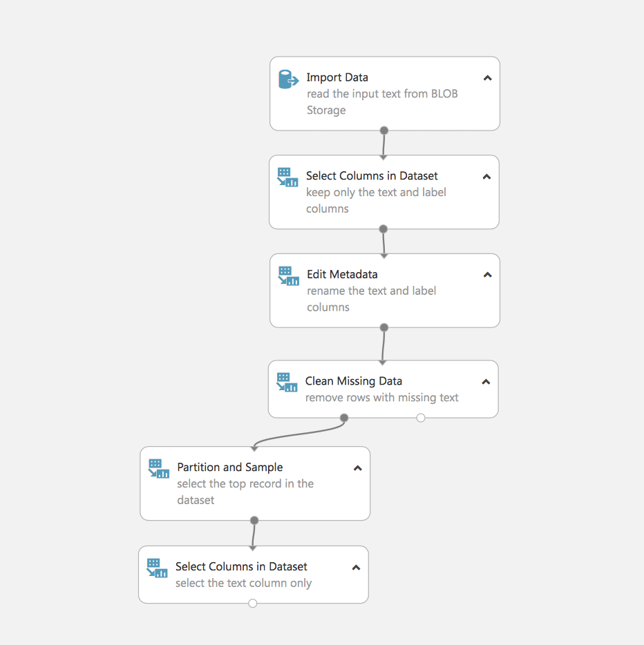Click the 'remove rows with missing text' comment
Image resolution: width=644 pixels, height=645 pixels.
click(382, 398)
